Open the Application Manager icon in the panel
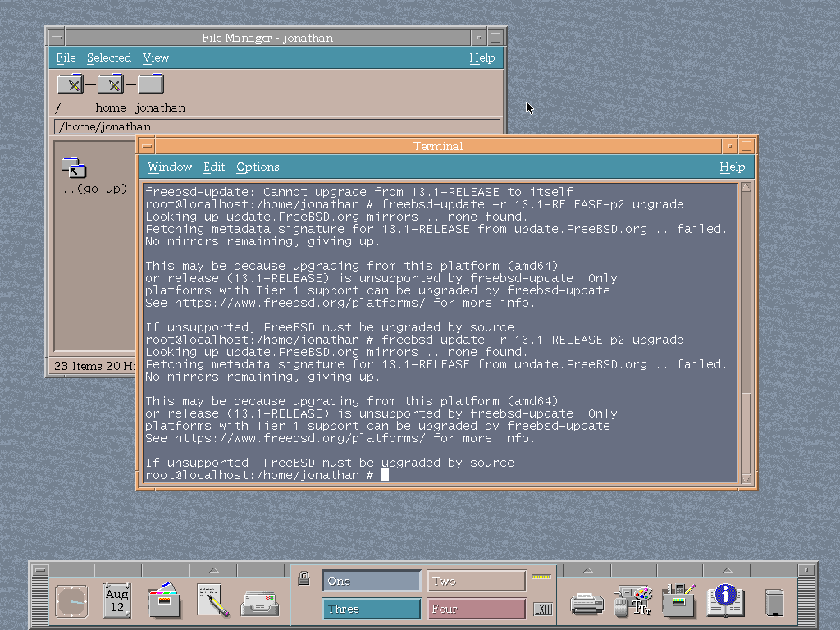This screenshot has width=840, height=630. point(678,600)
